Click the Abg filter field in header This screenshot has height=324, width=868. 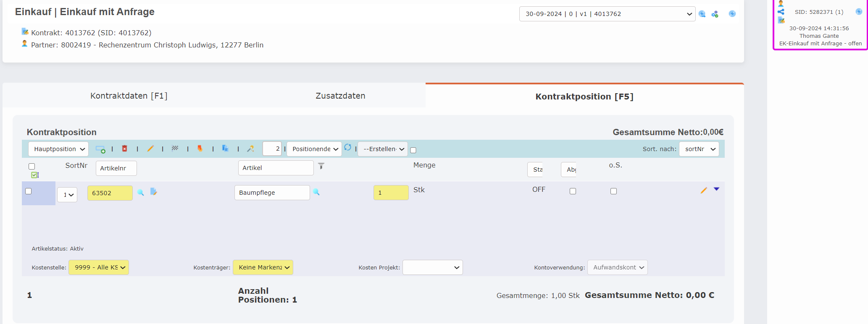(569, 170)
